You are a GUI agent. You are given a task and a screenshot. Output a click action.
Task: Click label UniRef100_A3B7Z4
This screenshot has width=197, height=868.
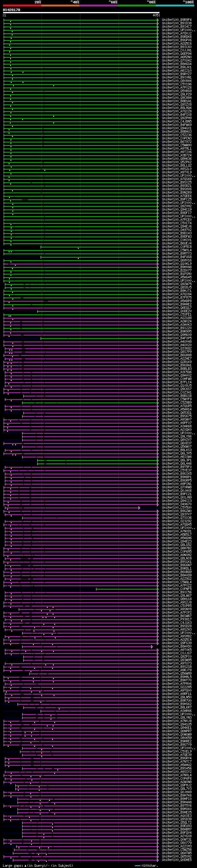(177, 155)
